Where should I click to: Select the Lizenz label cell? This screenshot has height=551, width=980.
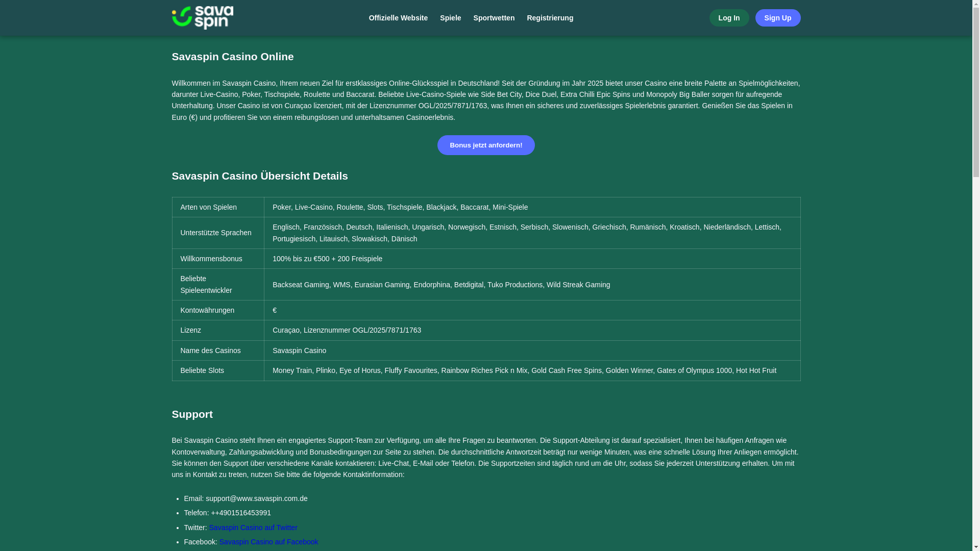[218, 330]
